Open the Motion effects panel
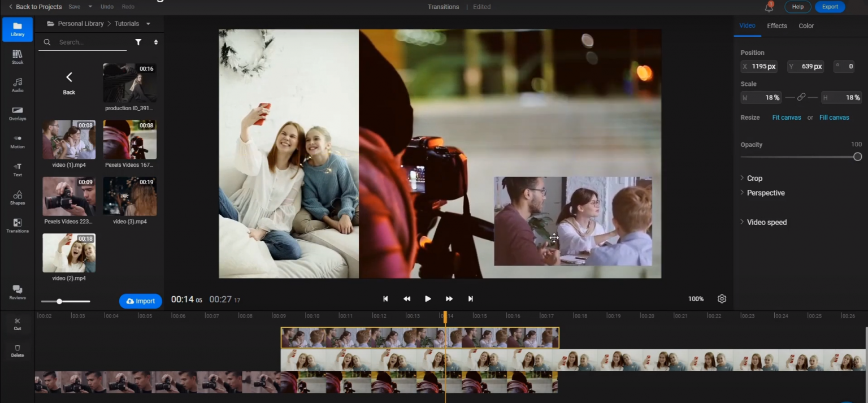Screen dimensions: 868x403 [18, 141]
